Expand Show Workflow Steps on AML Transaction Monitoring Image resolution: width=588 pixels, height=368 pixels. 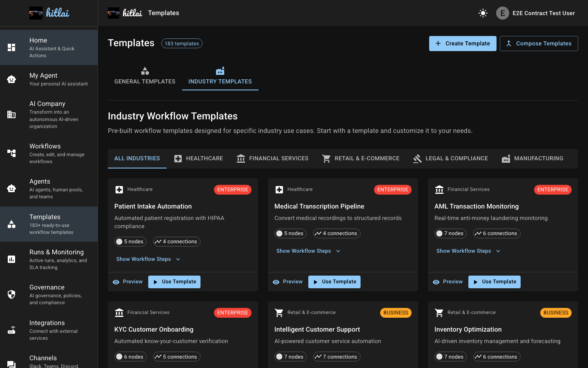tap(468, 251)
